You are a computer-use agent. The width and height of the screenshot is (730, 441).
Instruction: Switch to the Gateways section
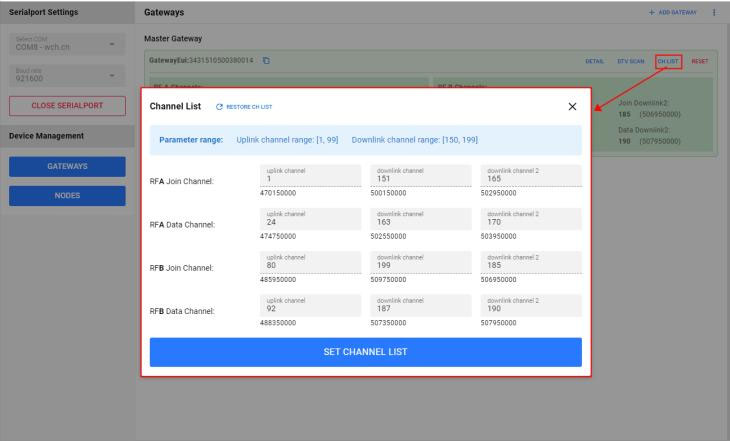pyautogui.click(x=67, y=166)
